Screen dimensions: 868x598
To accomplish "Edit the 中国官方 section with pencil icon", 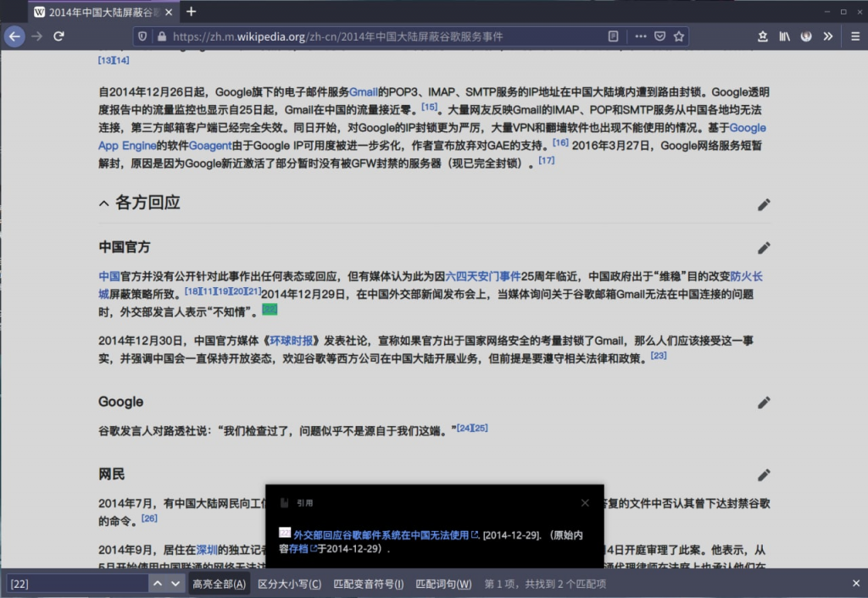I will click(764, 247).
